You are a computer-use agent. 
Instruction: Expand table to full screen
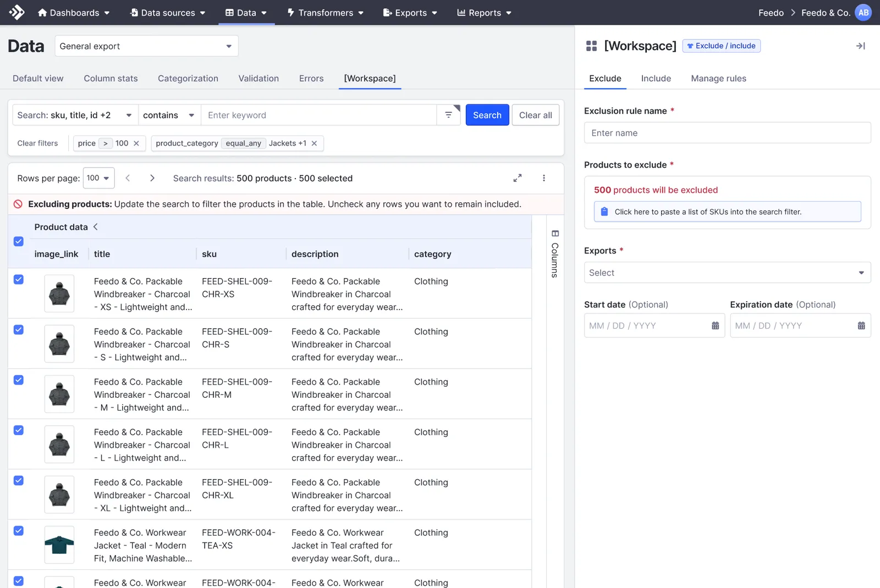(518, 178)
